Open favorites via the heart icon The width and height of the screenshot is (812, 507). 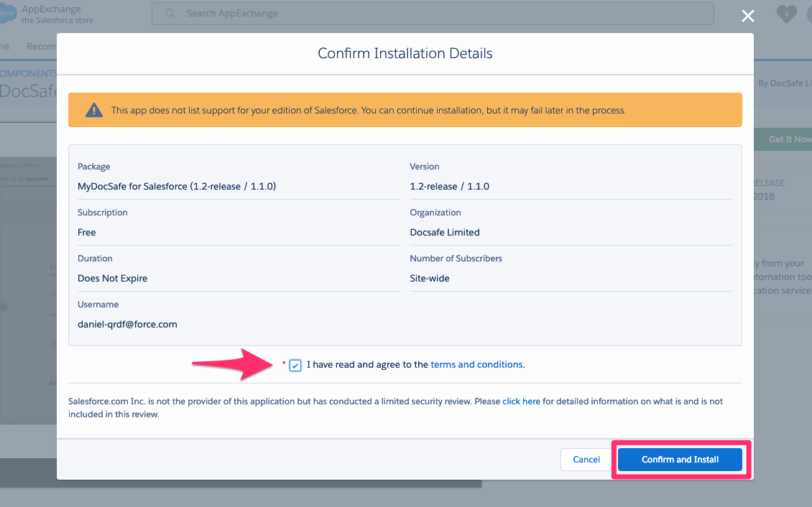point(786,14)
